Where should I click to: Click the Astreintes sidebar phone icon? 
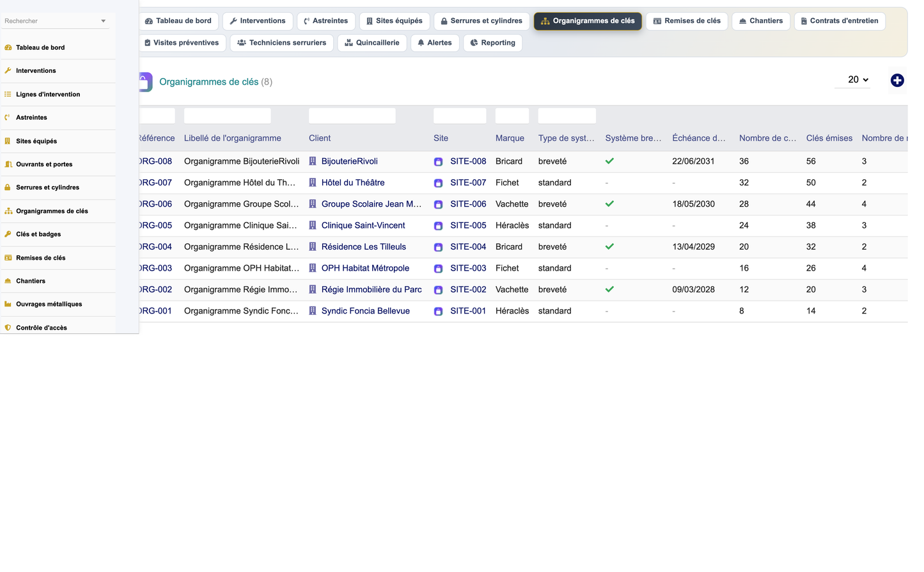point(8,117)
